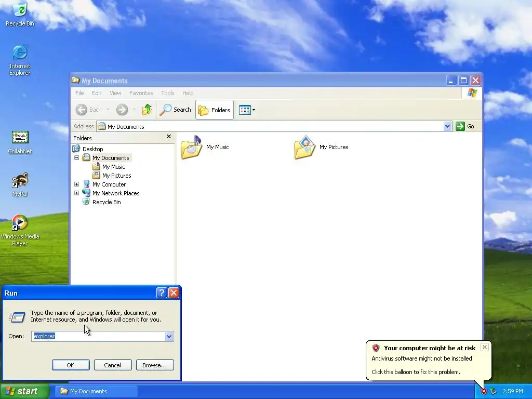Open the Tools menu
532x399 pixels.
[x=168, y=93]
